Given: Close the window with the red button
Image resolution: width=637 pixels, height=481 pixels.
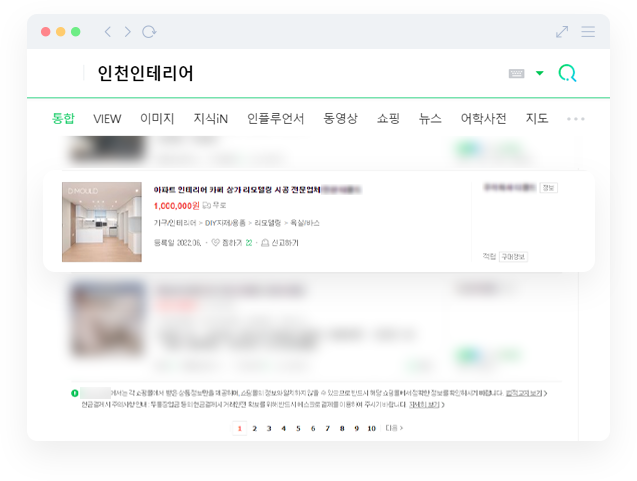Looking at the screenshot, I should (x=46, y=32).
